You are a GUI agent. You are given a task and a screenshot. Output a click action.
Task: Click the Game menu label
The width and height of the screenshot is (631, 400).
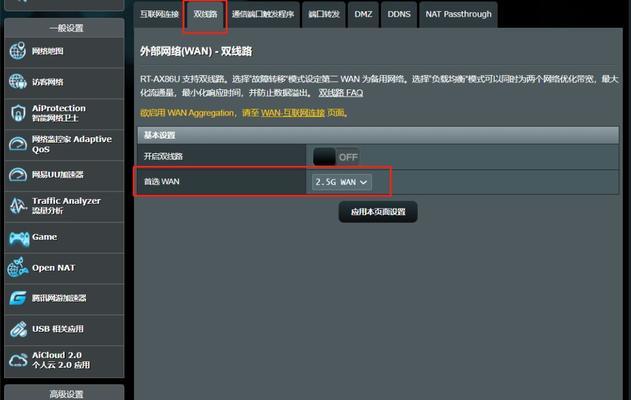point(44,237)
